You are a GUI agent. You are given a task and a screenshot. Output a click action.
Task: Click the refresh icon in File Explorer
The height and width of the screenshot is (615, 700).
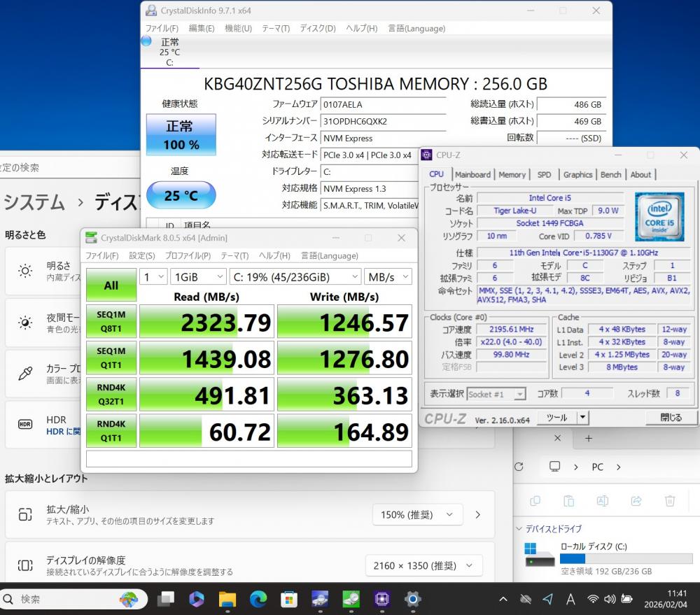[x=519, y=467]
